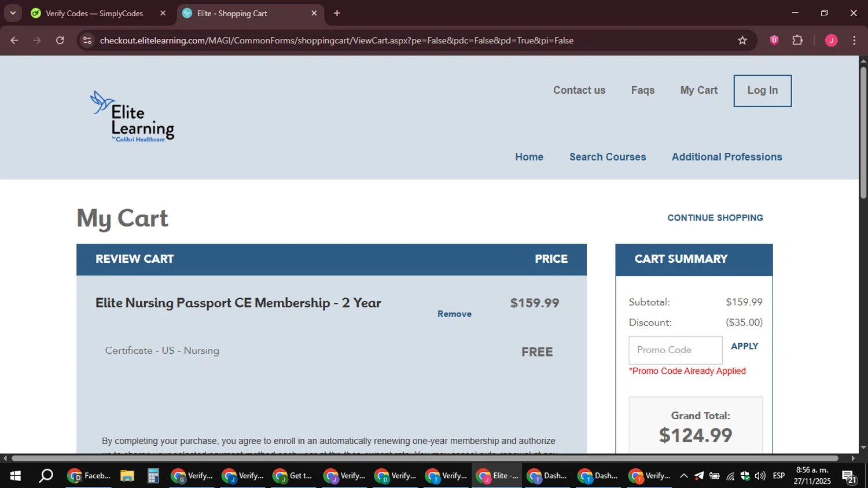Reload the page with the refresh icon
The height and width of the screenshot is (488, 868).
coord(60,41)
